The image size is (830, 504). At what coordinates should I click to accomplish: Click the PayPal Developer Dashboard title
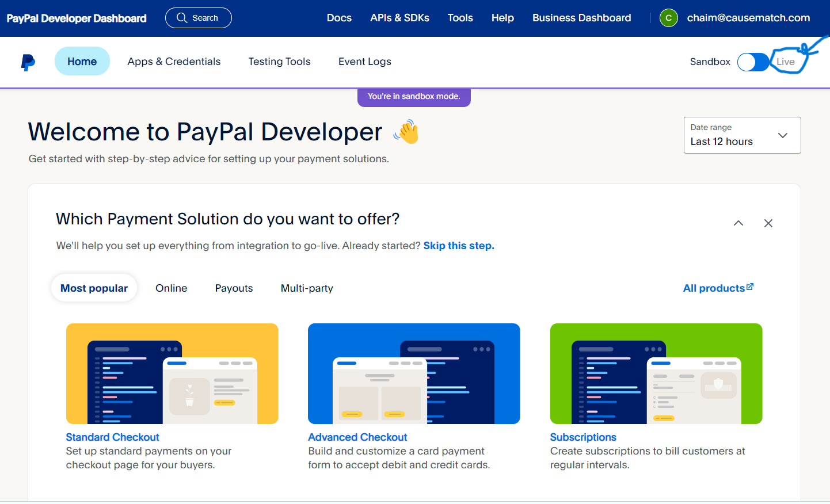[77, 18]
